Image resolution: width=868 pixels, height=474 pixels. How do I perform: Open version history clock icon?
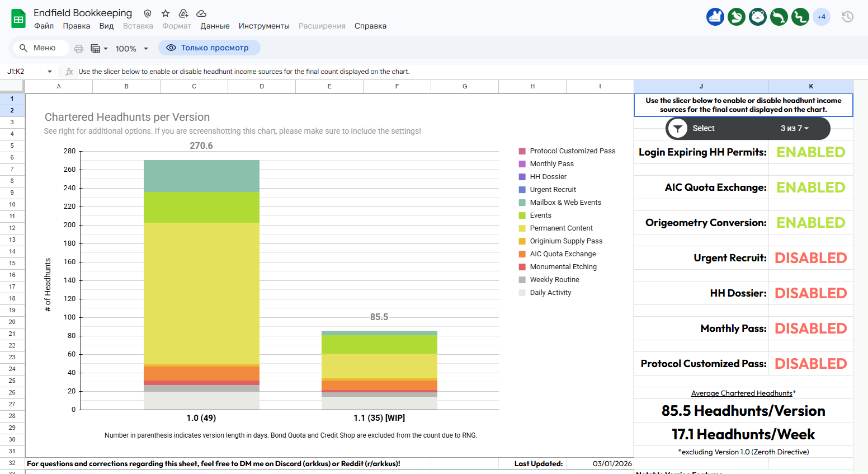point(847,17)
